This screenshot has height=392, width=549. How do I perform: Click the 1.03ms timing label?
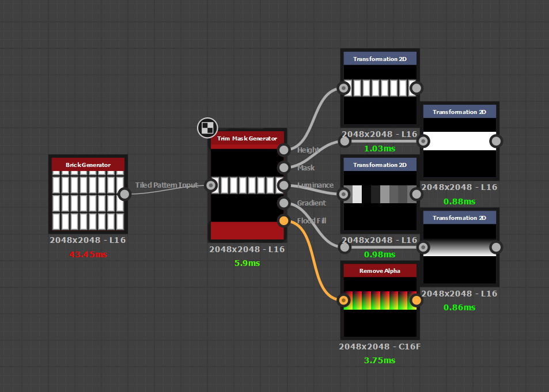[x=380, y=149]
